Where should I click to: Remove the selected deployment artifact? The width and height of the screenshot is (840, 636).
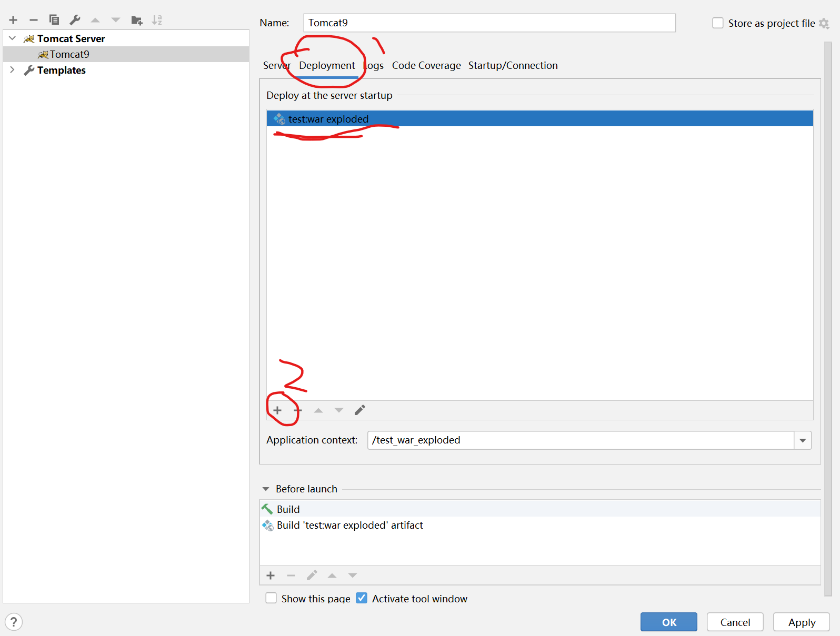pyautogui.click(x=298, y=410)
